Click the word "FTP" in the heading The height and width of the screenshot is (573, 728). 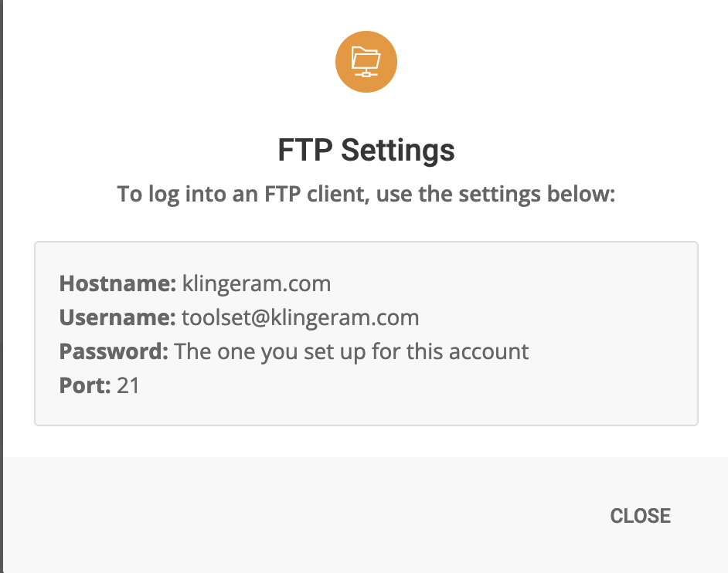[306, 150]
